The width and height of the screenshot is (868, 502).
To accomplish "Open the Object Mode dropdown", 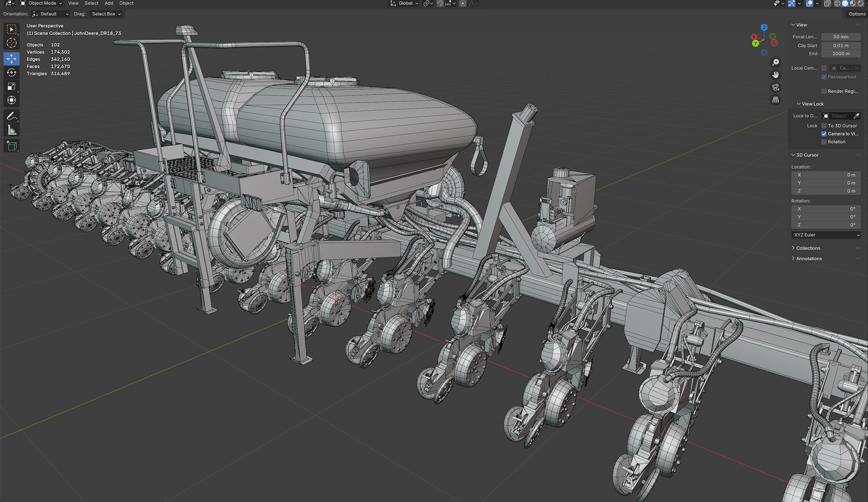I will (41, 3).
